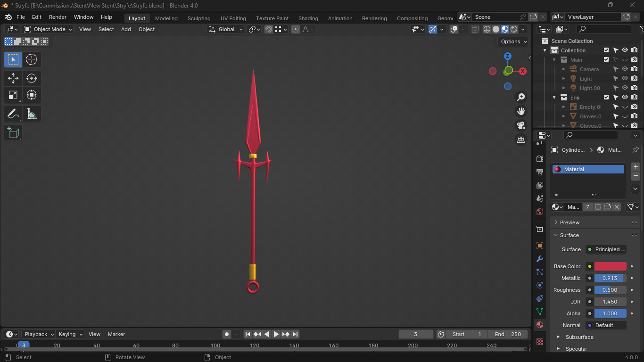Viewport: 644px width, 362px height.
Task: Click the Metallic 0.913 slider
Action: (611, 278)
